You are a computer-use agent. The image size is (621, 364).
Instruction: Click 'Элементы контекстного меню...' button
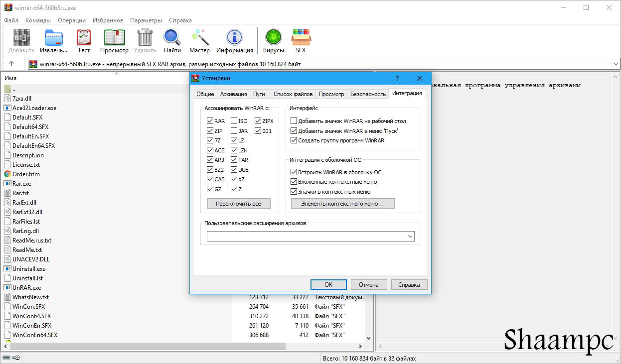[342, 203]
